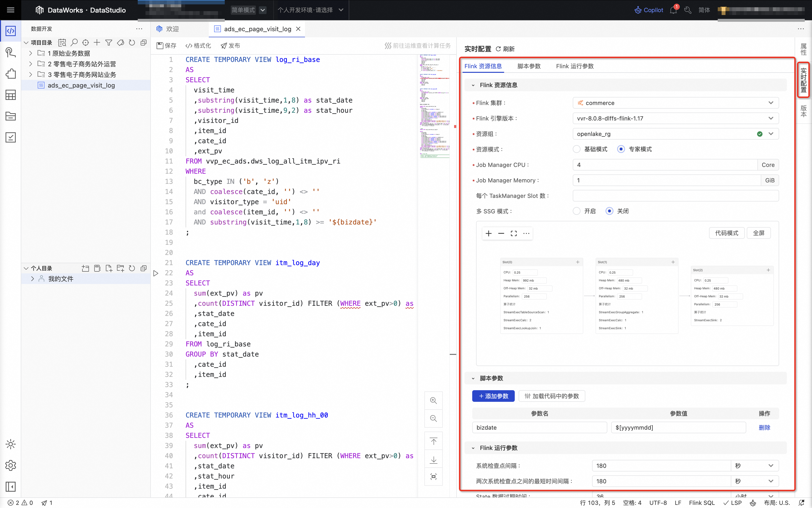Open the table catalog icon in left sidebar
Viewport: 812px width, 508px height.
click(x=10, y=95)
